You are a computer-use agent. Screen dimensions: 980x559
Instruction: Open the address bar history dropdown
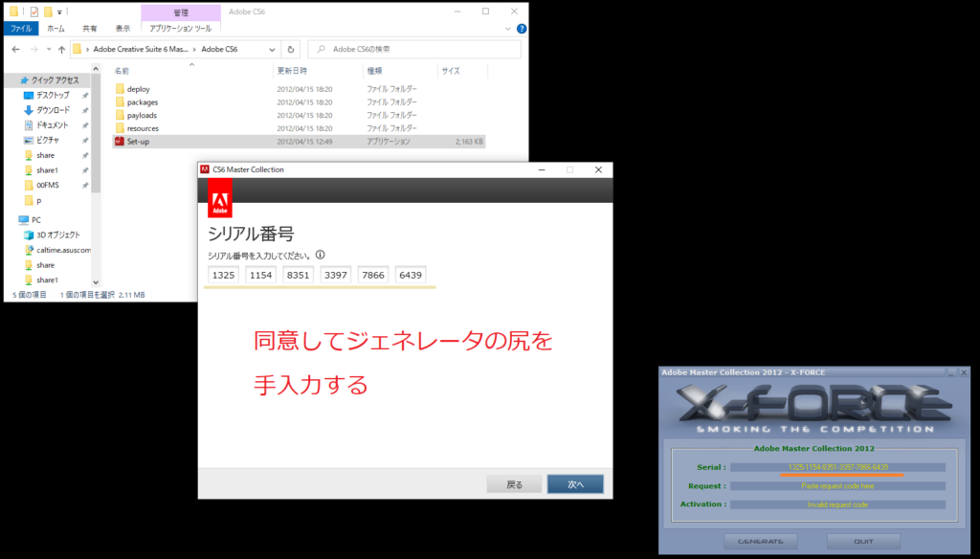click(272, 50)
